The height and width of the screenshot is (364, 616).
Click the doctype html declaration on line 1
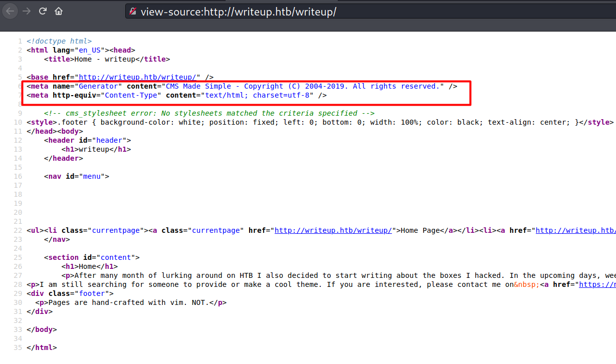pyautogui.click(x=59, y=41)
